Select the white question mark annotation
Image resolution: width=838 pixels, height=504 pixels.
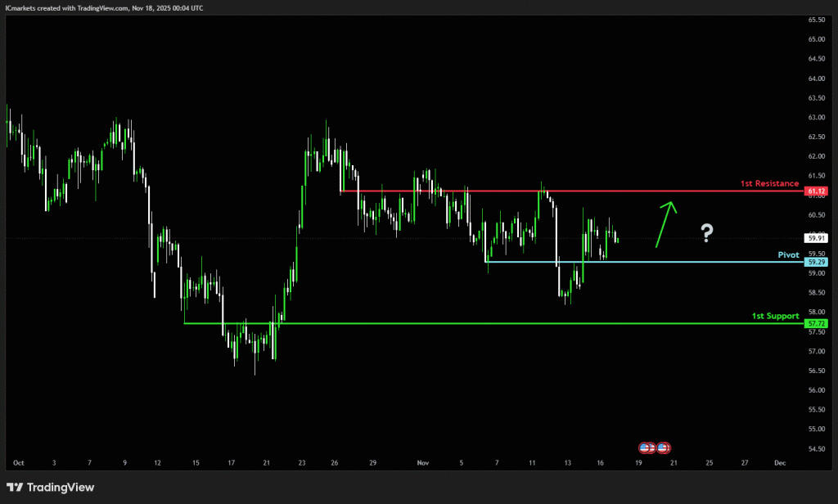pyautogui.click(x=707, y=233)
